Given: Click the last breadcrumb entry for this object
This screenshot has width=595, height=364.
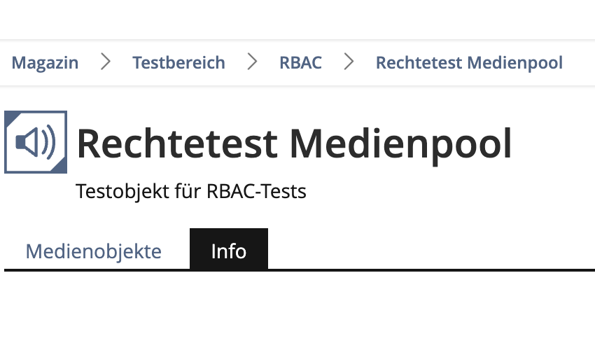Looking at the screenshot, I should click(469, 63).
